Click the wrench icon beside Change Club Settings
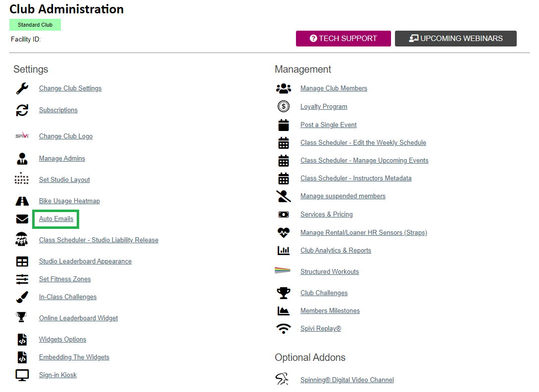 point(22,88)
